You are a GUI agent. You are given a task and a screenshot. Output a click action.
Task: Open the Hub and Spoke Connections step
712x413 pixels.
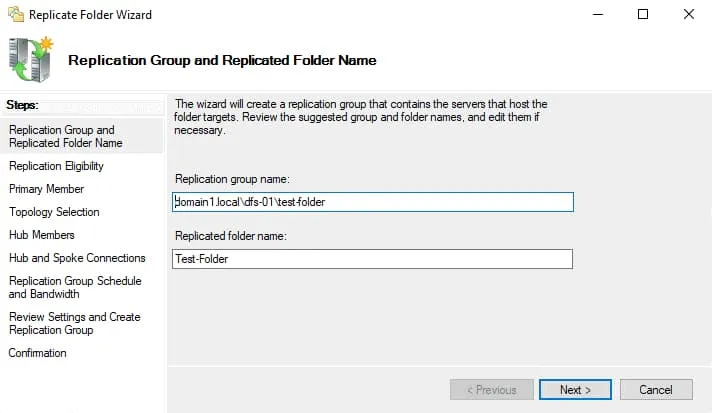(x=77, y=258)
